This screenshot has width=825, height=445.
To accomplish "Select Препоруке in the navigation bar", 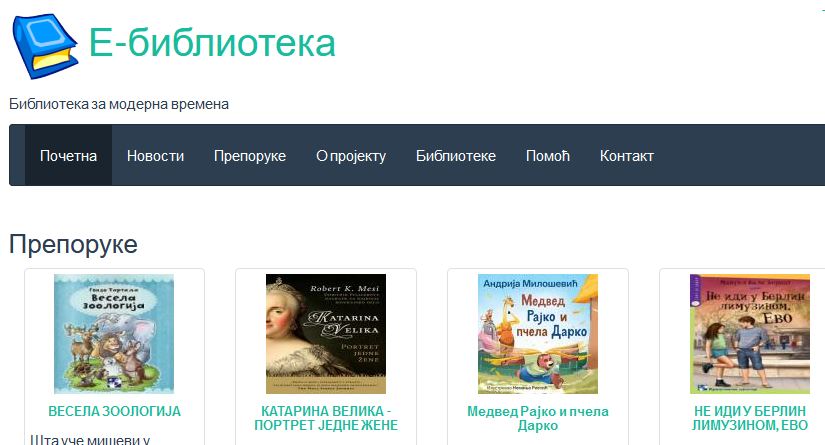I will [250, 156].
